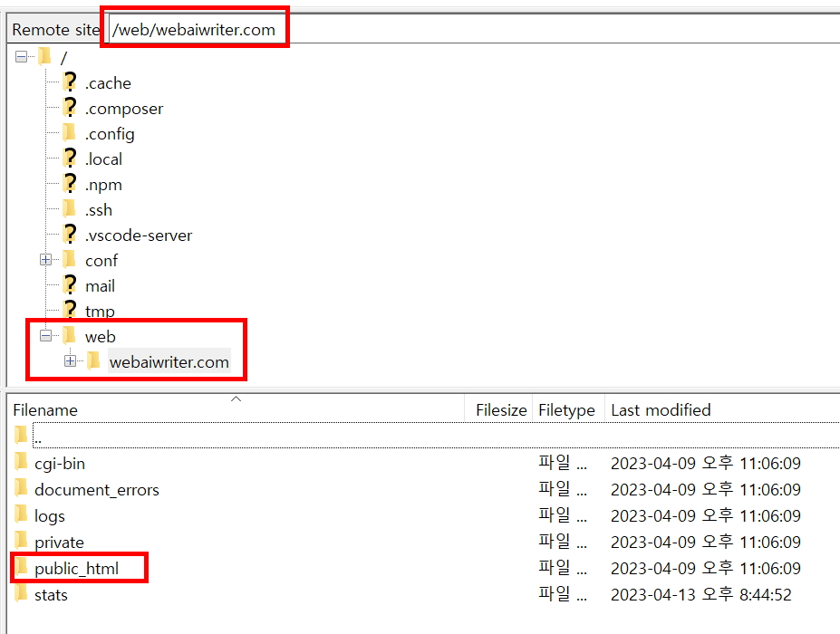This screenshot has height=634, width=840.
Task: Click the Remote site path input field
Action: coord(474,29)
